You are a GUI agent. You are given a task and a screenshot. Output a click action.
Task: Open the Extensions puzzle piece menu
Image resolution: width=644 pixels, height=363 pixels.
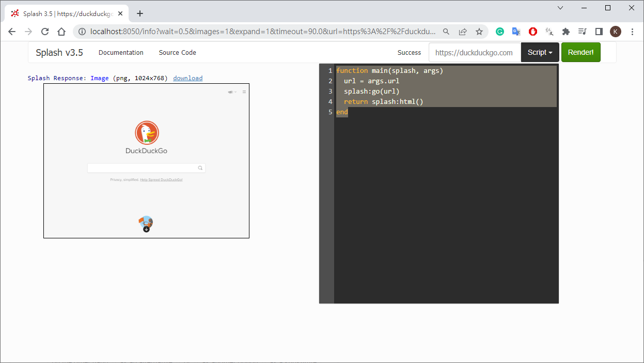(566, 32)
